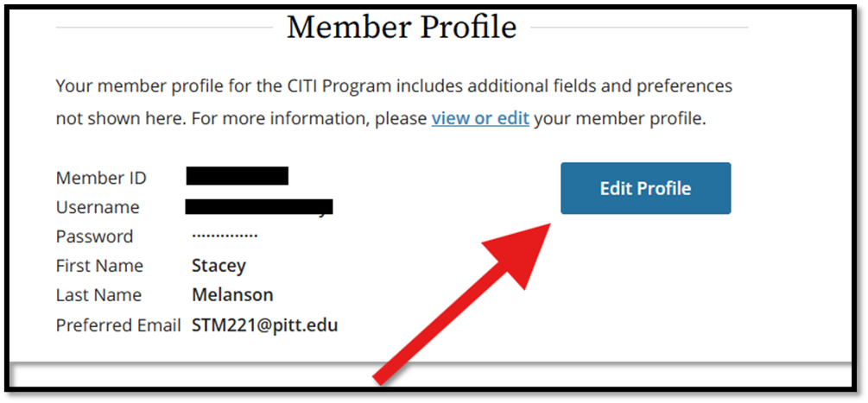The image size is (868, 403).
Task: Click the Last Name label
Action: 99,295
